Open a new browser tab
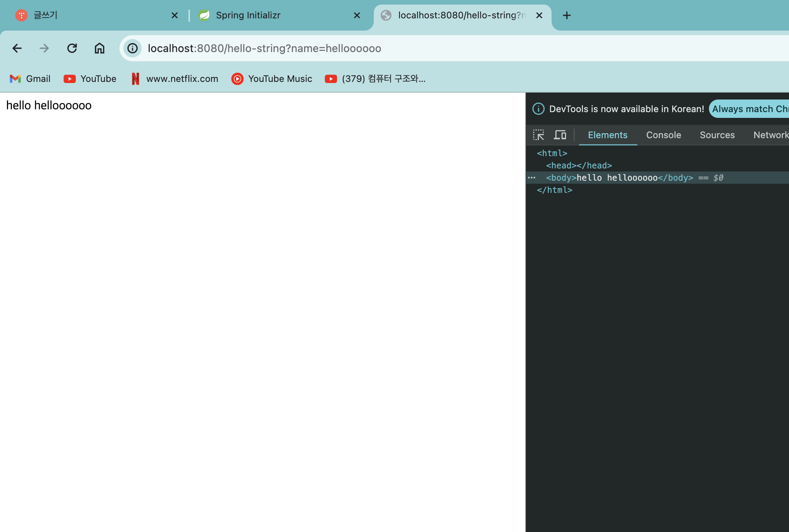The image size is (789, 532). point(567,15)
